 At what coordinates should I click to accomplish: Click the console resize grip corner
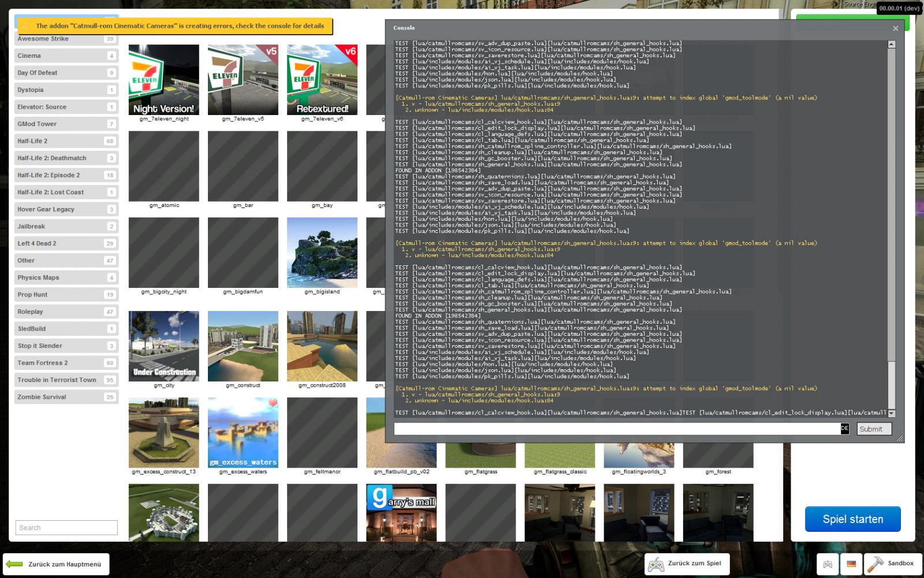point(900,439)
